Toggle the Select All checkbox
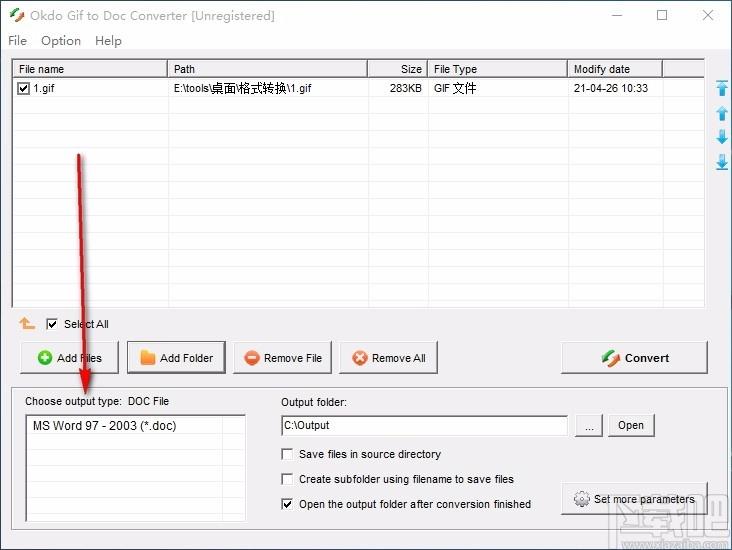732x550 pixels. 52,324
